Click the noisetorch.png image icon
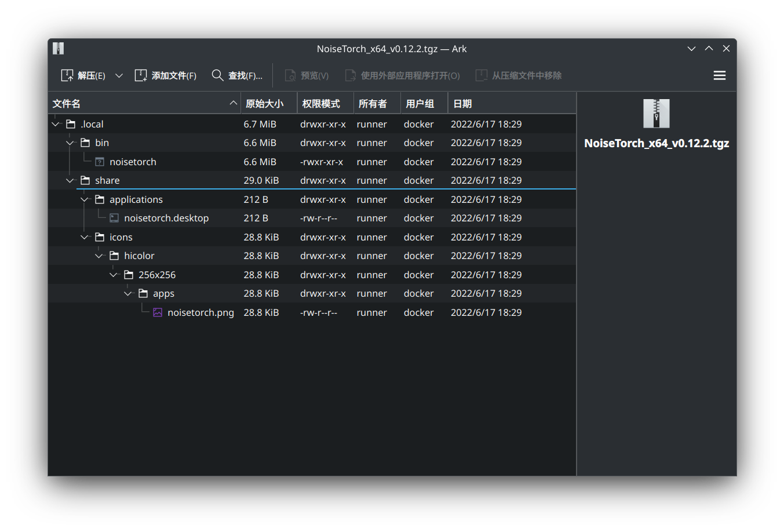 point(158,312)
